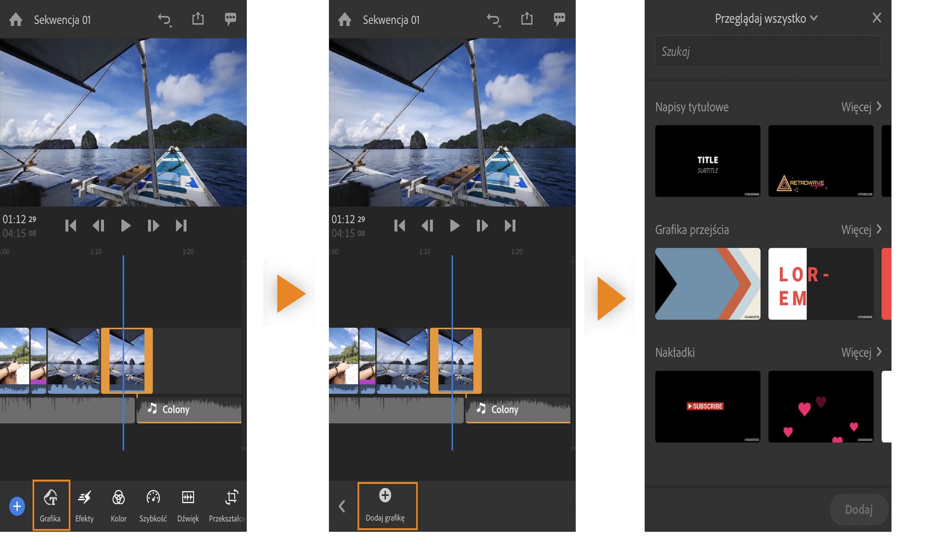Screen dimensions: 925x560
Task: Go back with the left chevron
Action: click(x=342, y=506)
